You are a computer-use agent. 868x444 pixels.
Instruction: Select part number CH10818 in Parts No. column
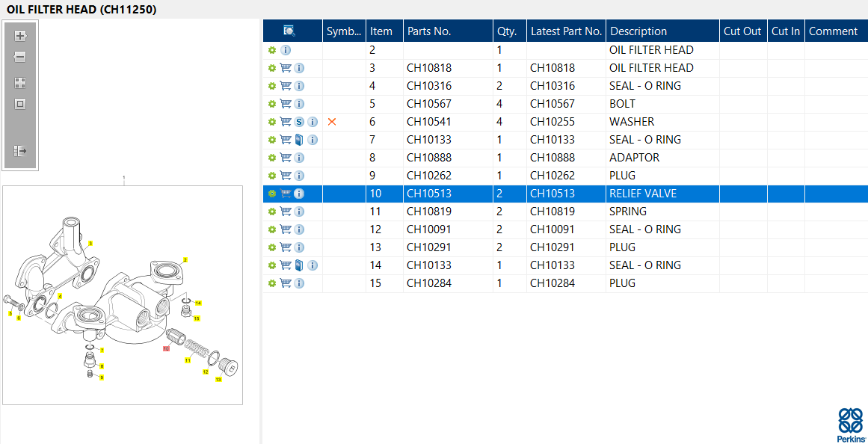coord(429,68)
